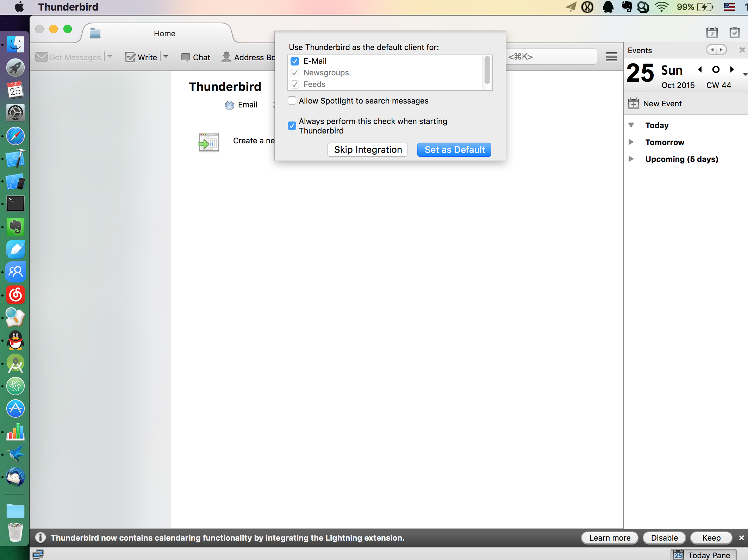Open the Calendar tab icon
Screen dimensions: 748x560
(x=712, y=33)
